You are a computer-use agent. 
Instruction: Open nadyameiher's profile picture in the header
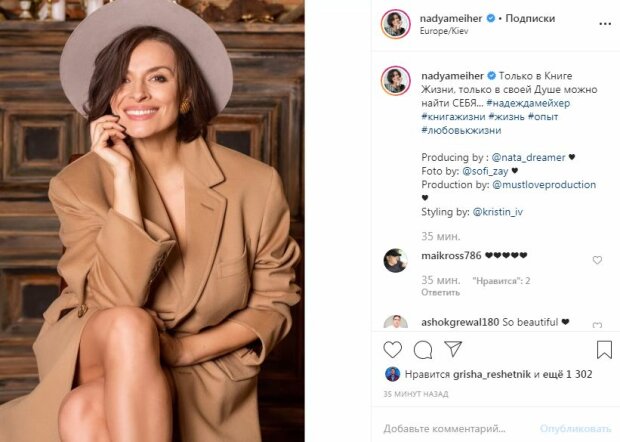point(395,24)
